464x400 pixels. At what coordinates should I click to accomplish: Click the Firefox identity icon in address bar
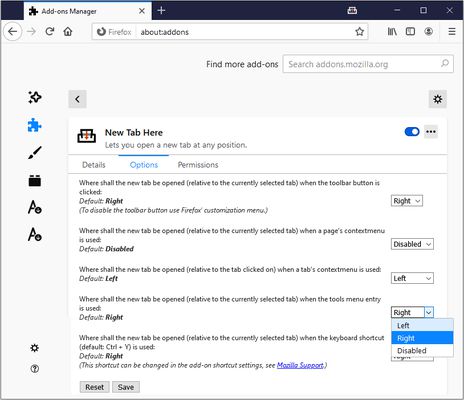[101, 32]
